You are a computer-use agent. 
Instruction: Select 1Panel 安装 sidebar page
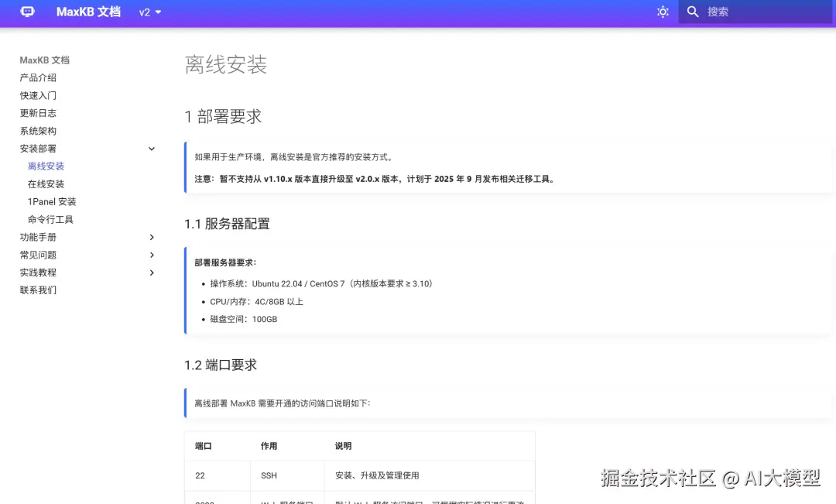point(52,201)
